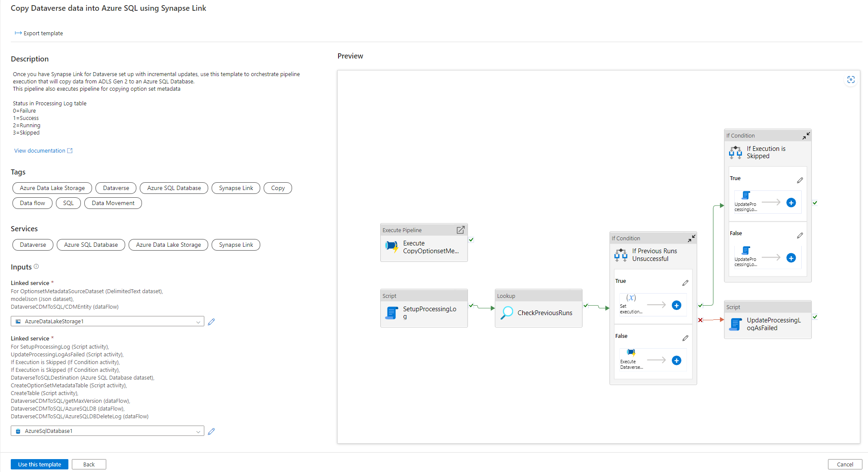
Task: Click success connector on If Execution is Skipped
Action: point(815,203)
